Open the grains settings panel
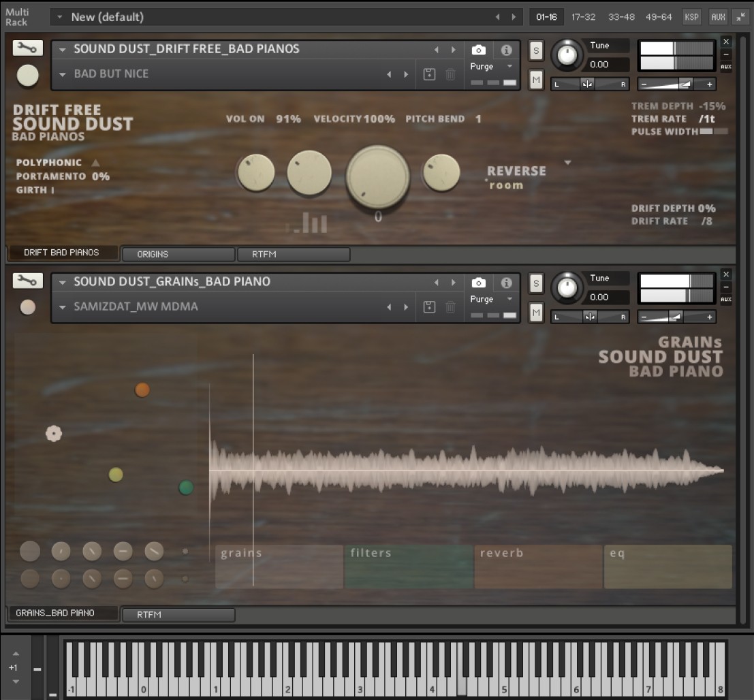This screenshot has height=700, width=754. click(x=279, y=567)
